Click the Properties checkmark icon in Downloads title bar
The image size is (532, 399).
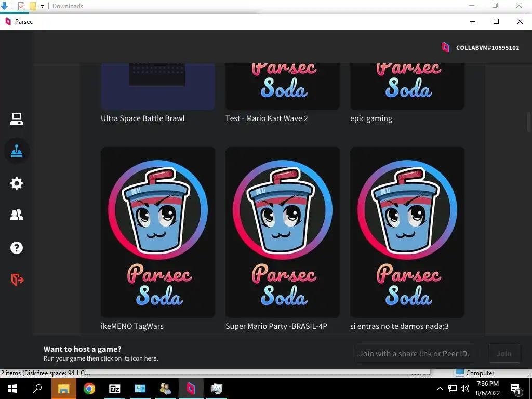coord(21,6)
